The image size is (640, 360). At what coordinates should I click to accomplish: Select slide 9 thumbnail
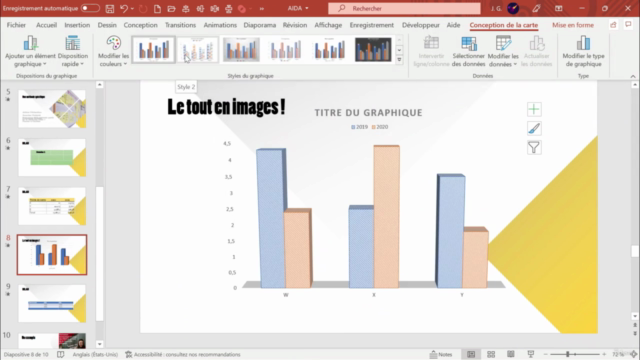[52, 303]
